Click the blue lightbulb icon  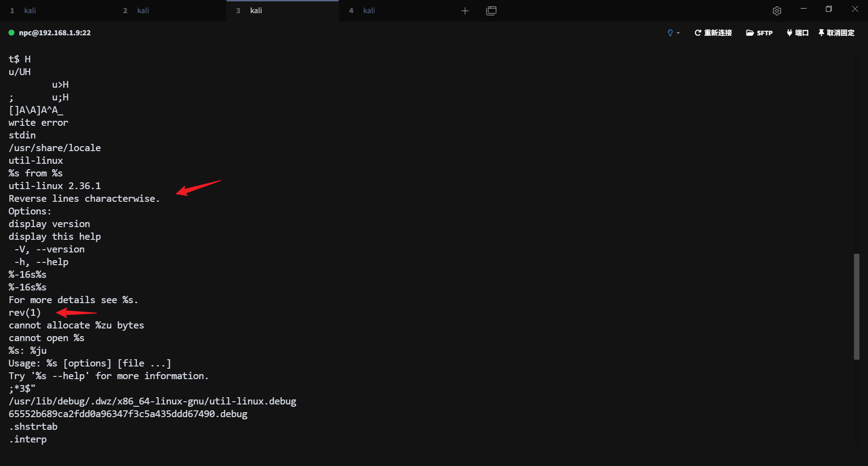(670, 33)
